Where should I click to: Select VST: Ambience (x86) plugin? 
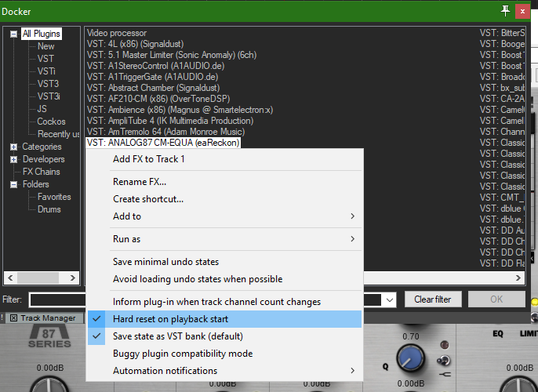(180, 110)
